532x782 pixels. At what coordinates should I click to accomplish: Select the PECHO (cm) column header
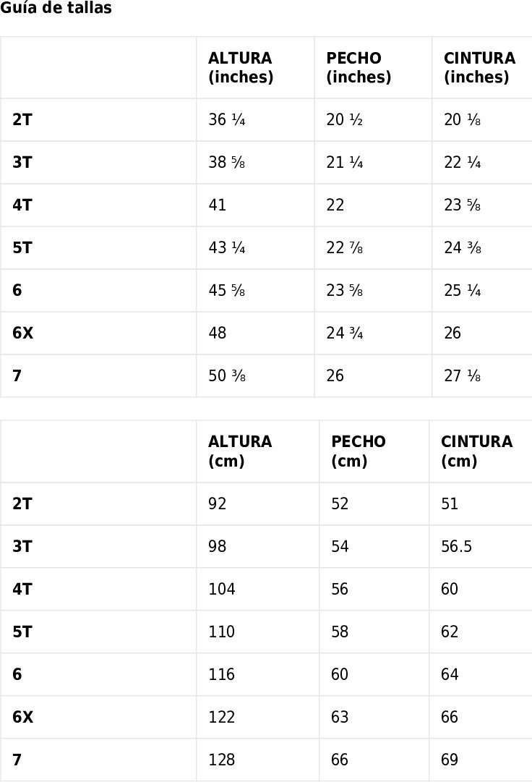358,451
